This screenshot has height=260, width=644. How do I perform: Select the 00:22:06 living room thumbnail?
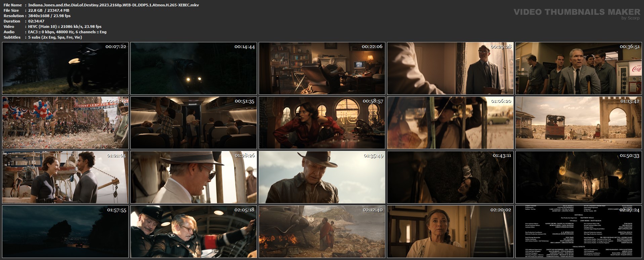click(322, 68)
